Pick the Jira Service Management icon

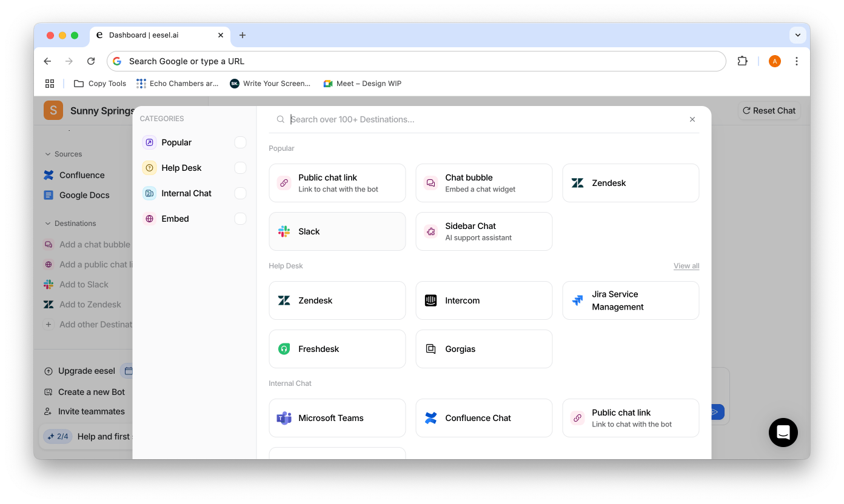coord(578,300)
